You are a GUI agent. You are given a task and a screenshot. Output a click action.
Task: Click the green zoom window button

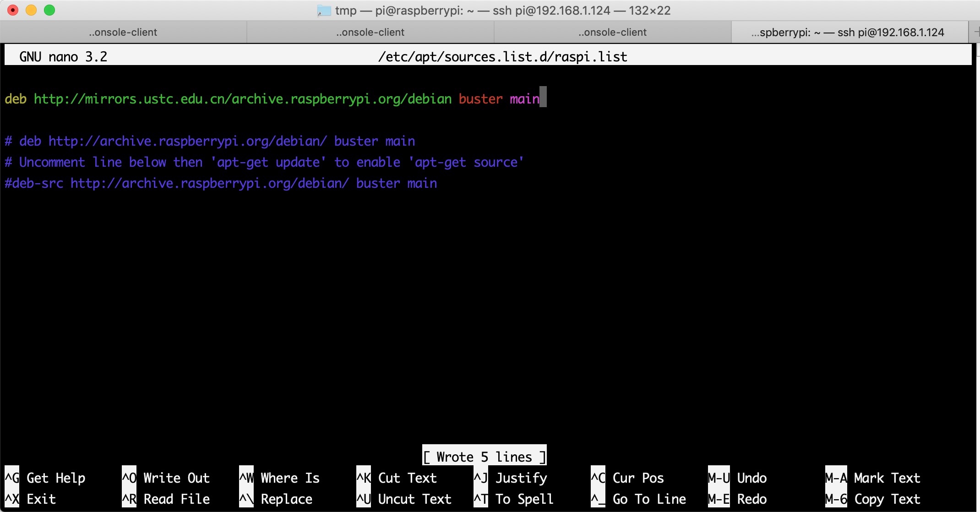coord(49,10)
